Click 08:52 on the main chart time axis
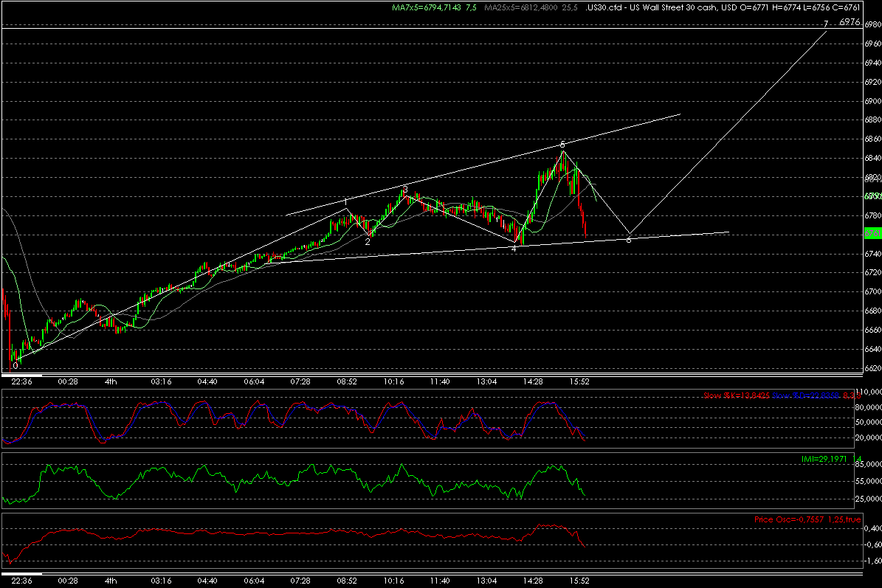Screen dimensions: 882x588 (346, 381)
